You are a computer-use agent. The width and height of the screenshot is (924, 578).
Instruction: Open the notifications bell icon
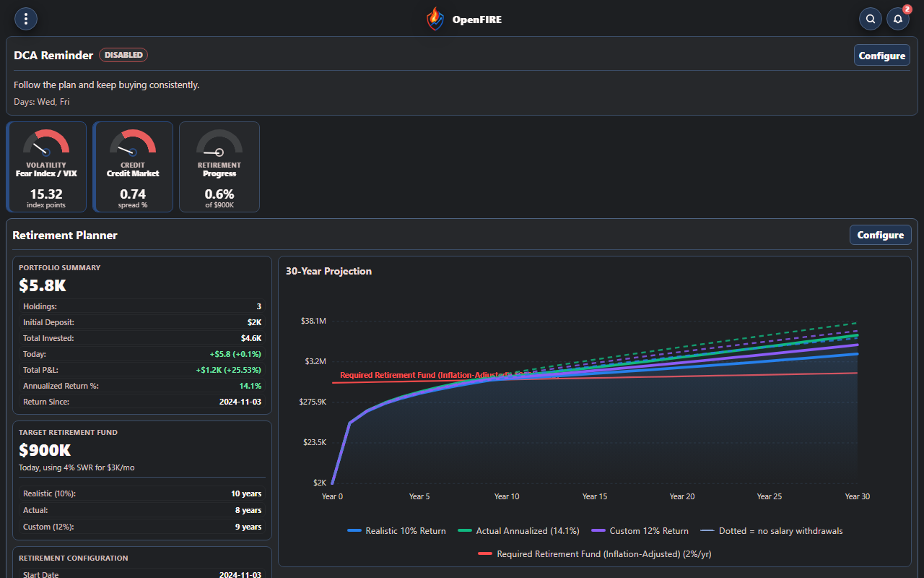tap(898, 19)
